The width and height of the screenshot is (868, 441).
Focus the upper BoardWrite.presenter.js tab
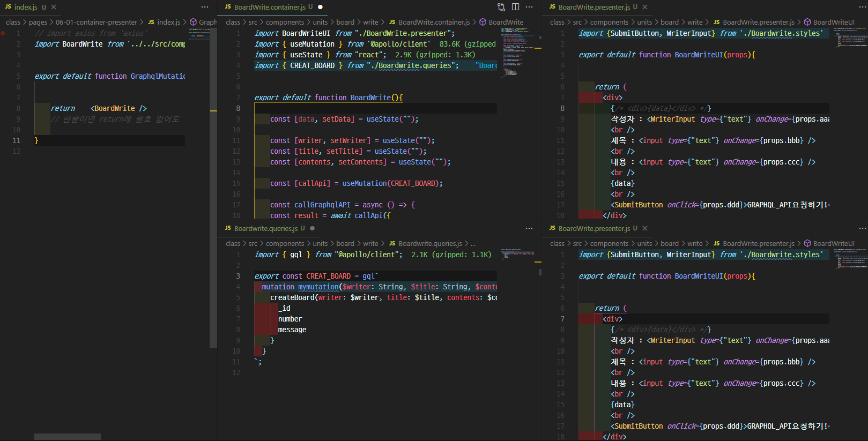pyautogui.click(x=598, y=7)
